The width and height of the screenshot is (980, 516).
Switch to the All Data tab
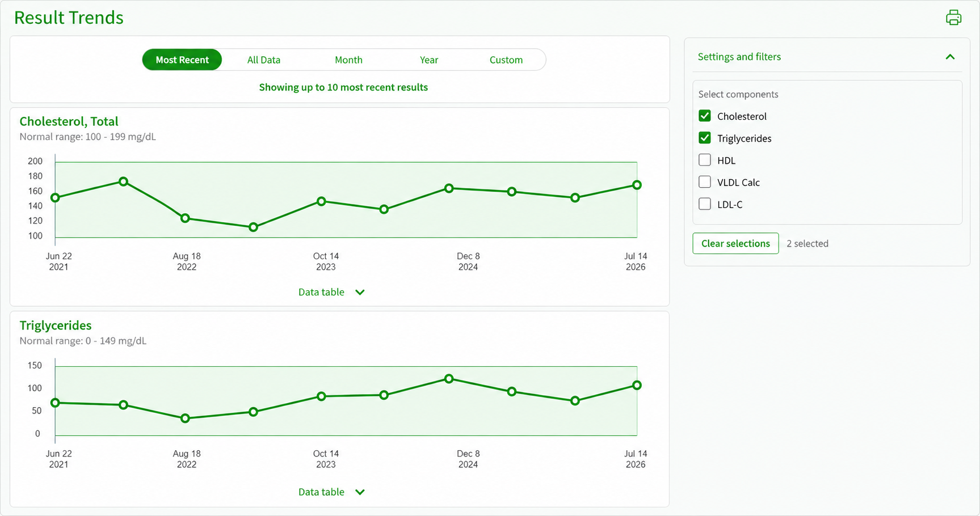pos(264,60)
